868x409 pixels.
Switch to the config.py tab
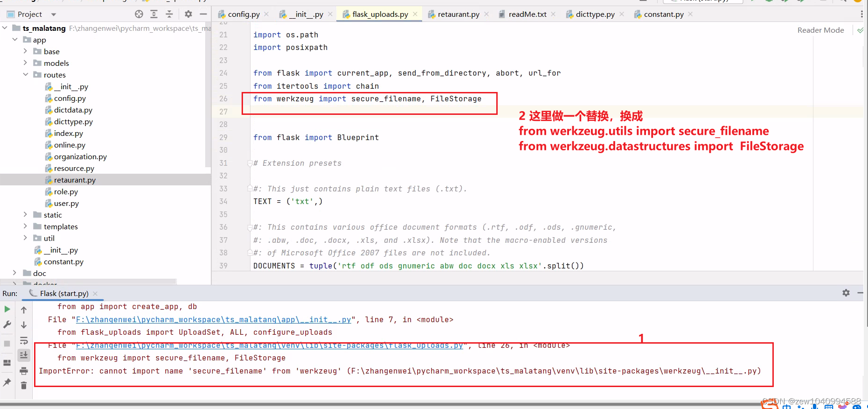click(243, 14)
